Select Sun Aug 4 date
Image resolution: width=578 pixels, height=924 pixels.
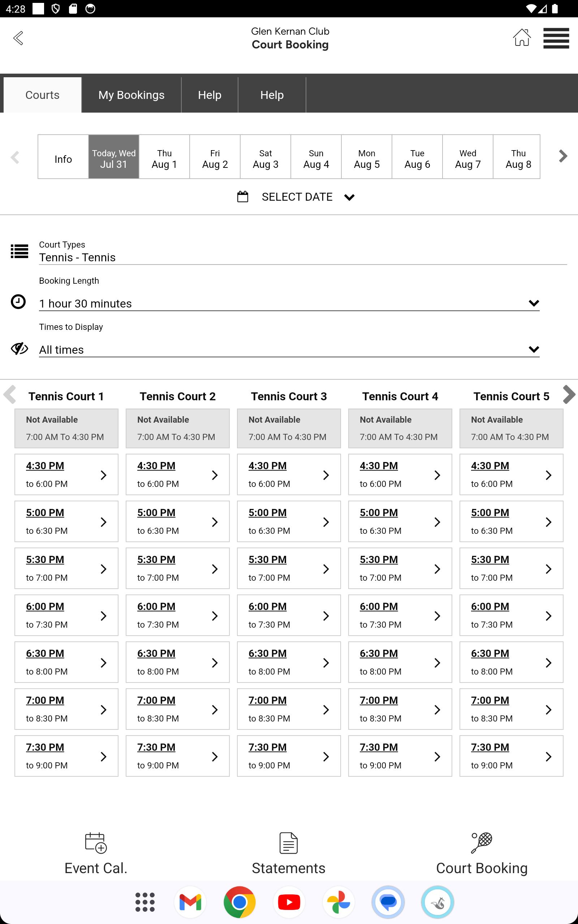tap(316, 157)
